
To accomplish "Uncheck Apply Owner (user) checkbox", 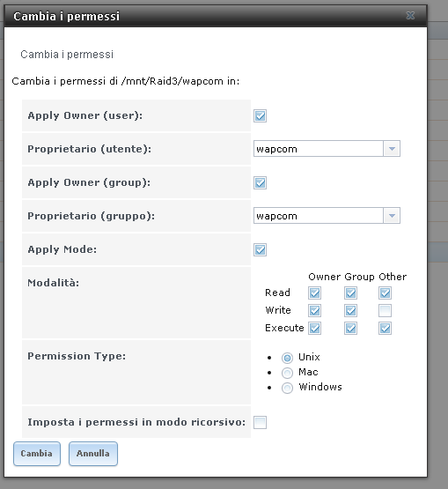I will 260,116.
